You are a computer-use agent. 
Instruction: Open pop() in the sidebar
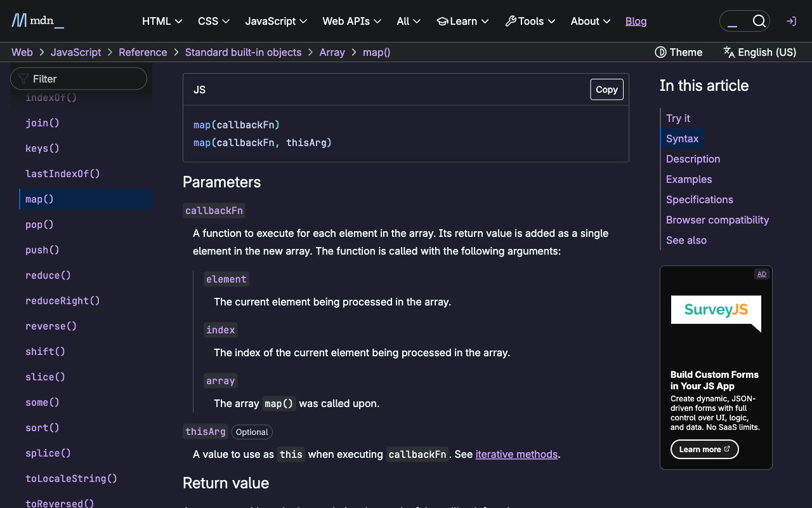pyautogui.click(x=39, y=224)
